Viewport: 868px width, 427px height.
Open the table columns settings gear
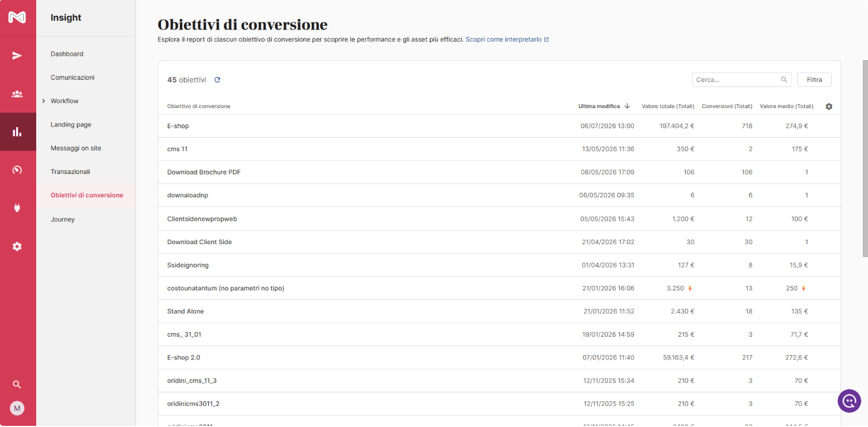point(829,106)
